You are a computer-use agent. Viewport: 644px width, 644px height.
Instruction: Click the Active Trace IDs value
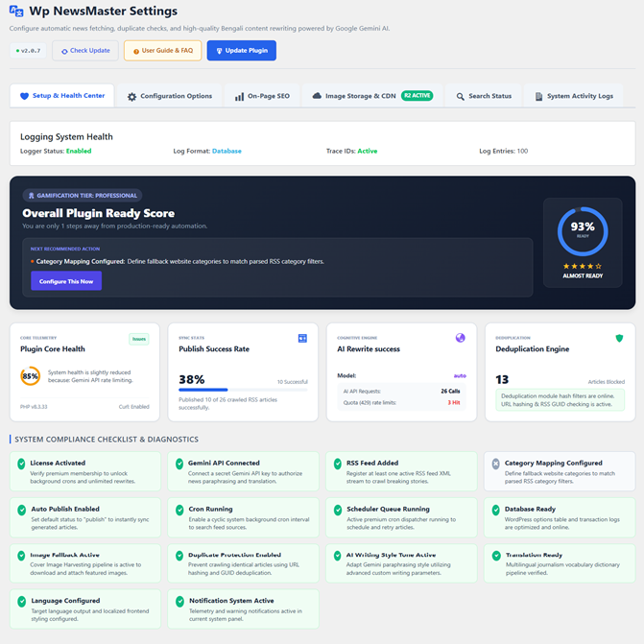368,151
